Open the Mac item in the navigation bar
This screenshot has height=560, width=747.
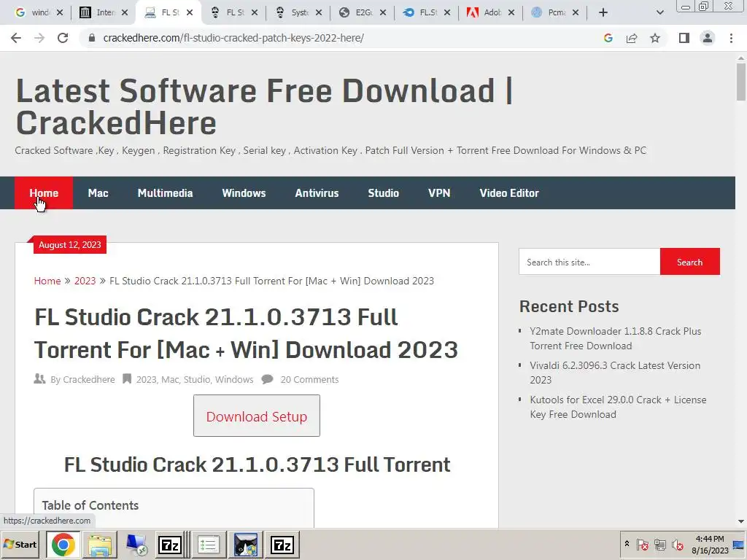click(x=98, y=192)
